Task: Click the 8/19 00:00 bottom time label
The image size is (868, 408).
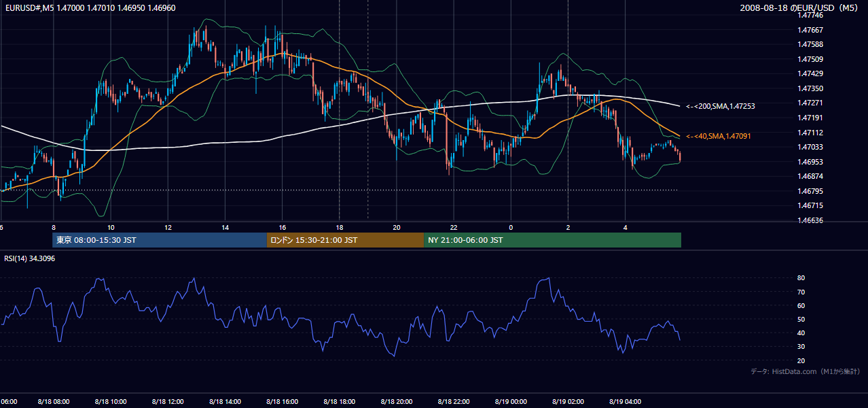Action: coord(511,402)
